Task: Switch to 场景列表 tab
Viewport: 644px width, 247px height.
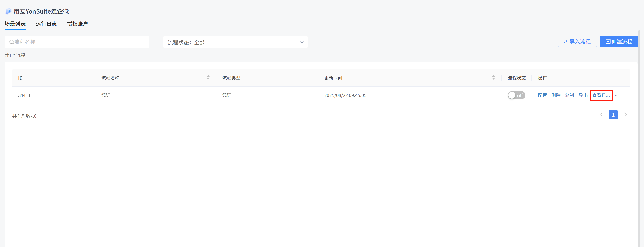Action: pyautogui.click(x=15, y=24)
